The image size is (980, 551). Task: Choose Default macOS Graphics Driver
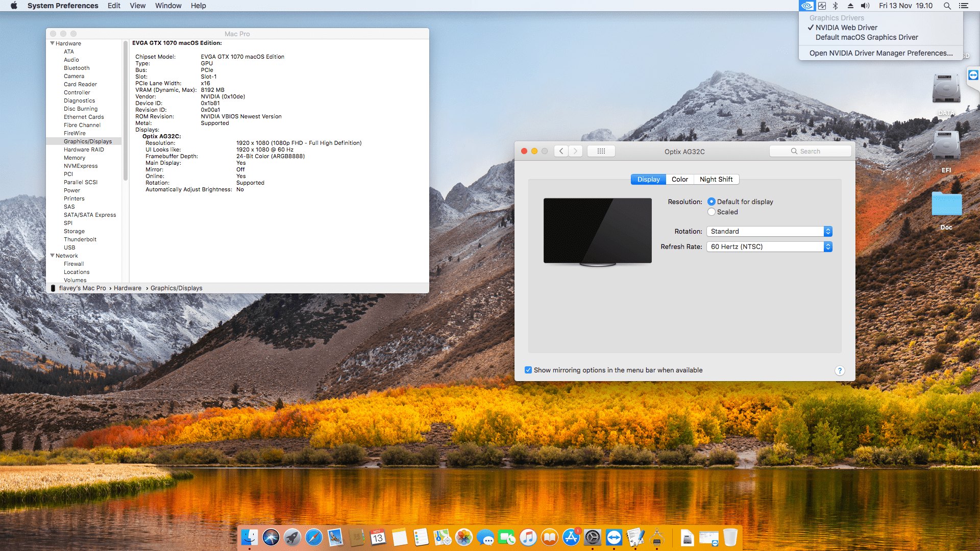coord(866,37)
